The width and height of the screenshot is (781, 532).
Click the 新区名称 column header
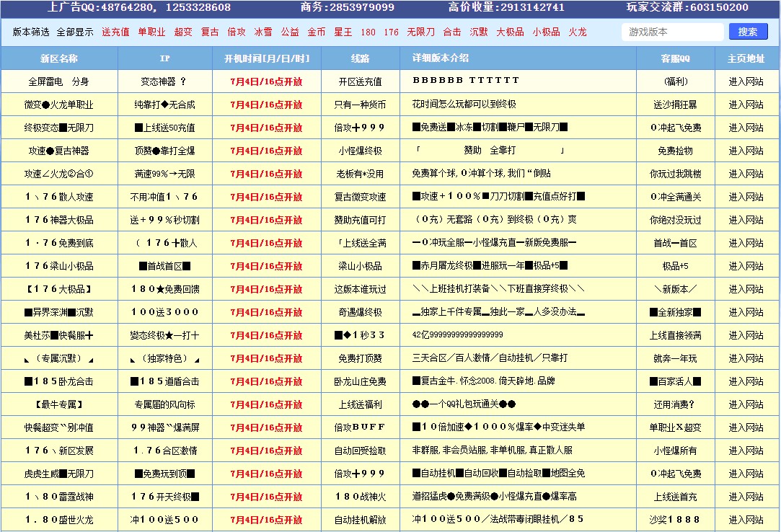point(59,58)
